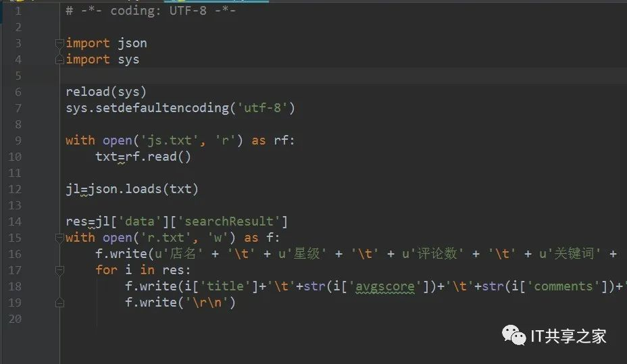Click the 'searchResult' key string

coord(229,222)
